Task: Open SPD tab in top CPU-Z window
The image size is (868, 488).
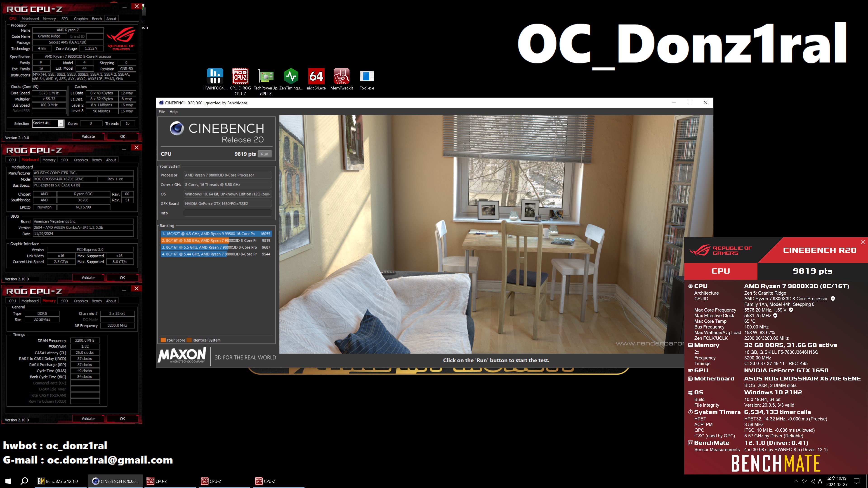Action: [65, 19]
